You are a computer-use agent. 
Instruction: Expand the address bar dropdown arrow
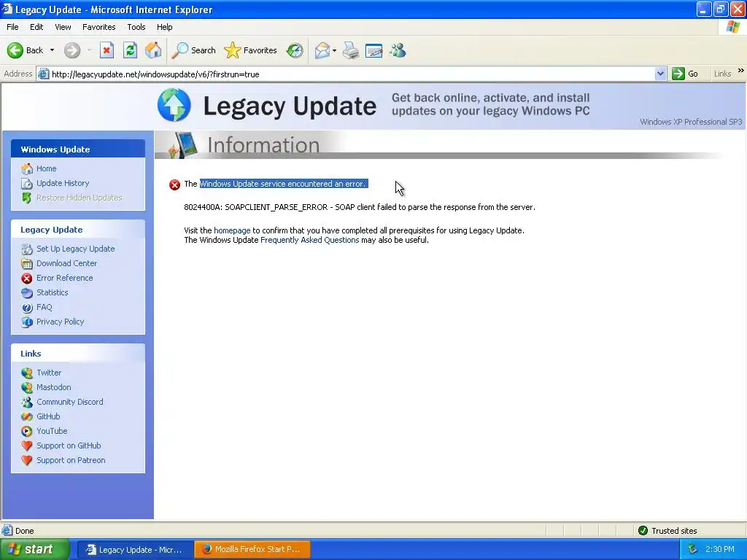[660, 74]
